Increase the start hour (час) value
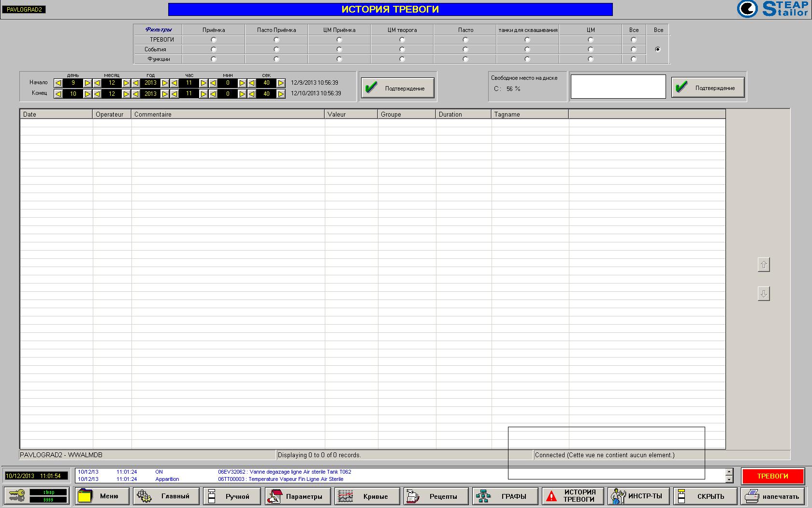 203,83
